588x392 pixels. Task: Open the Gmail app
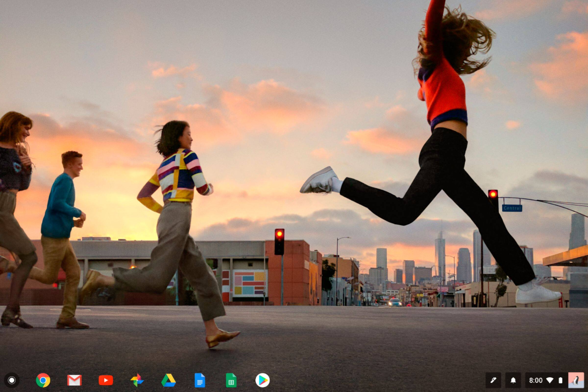click(74, 380)
